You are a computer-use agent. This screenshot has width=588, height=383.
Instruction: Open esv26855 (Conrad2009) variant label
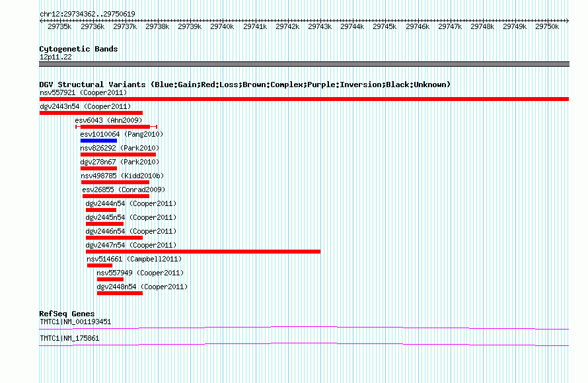click(124, 190)
